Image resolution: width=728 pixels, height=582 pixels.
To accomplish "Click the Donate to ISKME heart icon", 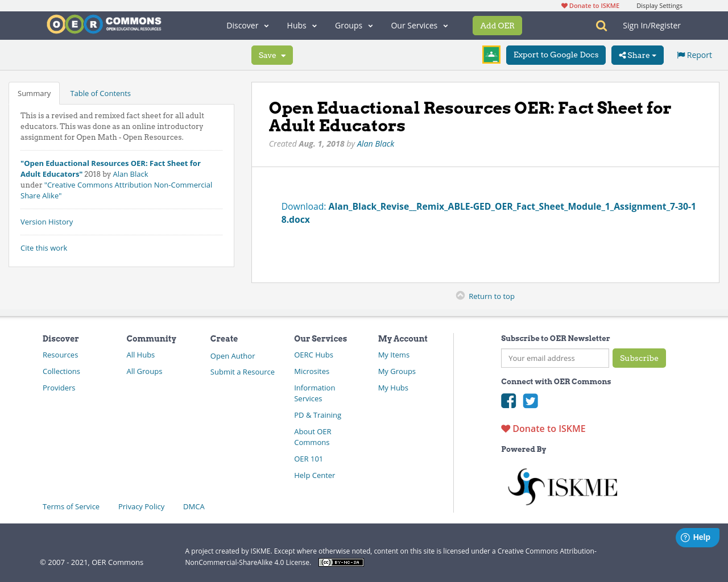I will [505, 428].
